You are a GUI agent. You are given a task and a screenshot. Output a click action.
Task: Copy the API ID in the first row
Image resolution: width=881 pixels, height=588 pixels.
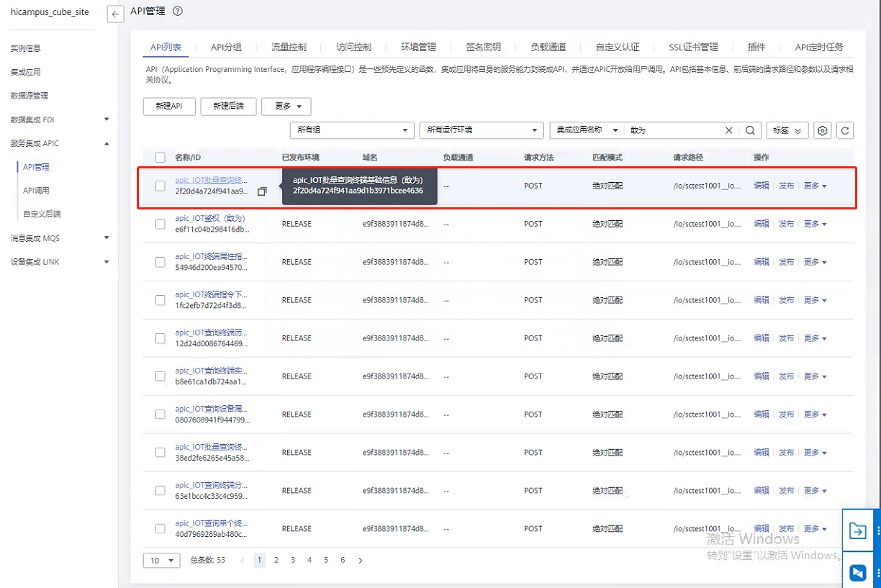pos(262,191)
